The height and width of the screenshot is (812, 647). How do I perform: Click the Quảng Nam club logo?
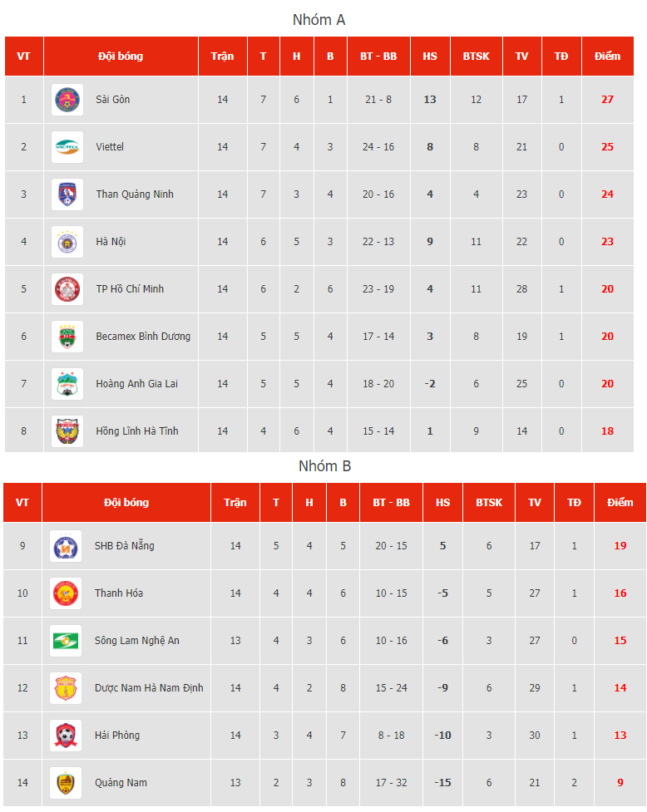(x=66, y=783)
